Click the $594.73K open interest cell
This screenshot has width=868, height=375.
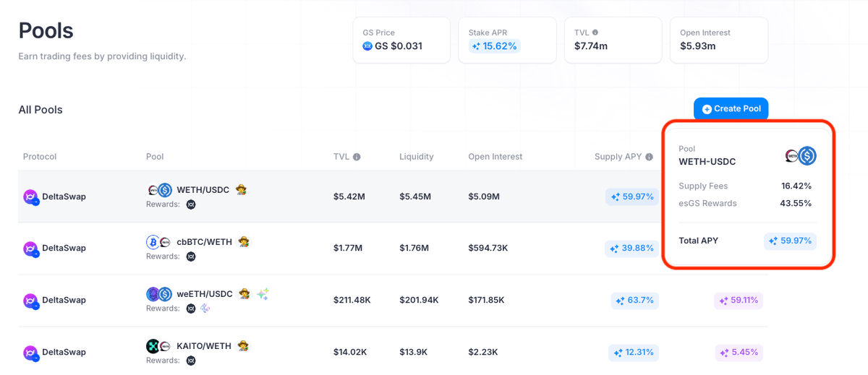(488, 249)
